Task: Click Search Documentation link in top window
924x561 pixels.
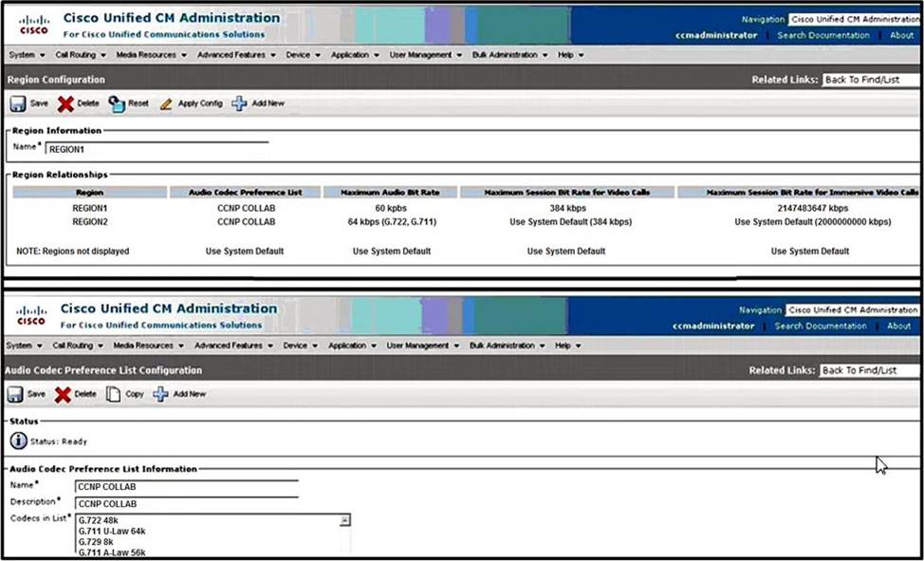Action: (823, 35)
